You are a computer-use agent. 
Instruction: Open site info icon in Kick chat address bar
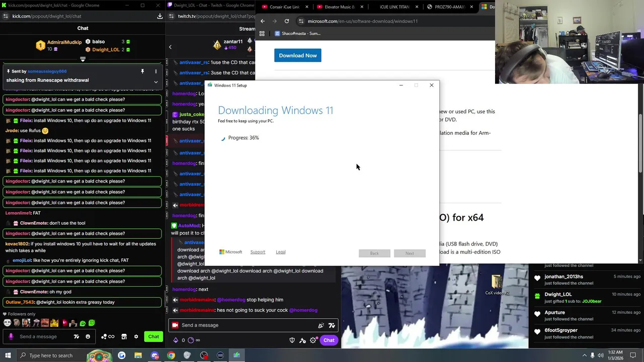6,16
